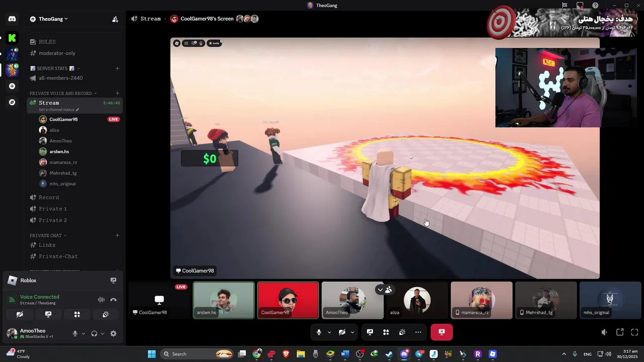Start an activity in Voice Connected panel

tap(77, 314)
